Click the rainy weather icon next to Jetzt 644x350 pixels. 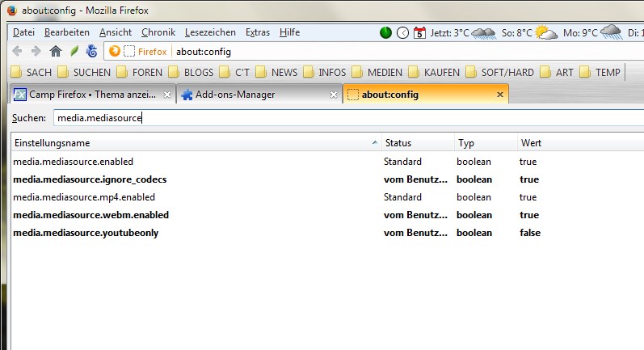483,33
